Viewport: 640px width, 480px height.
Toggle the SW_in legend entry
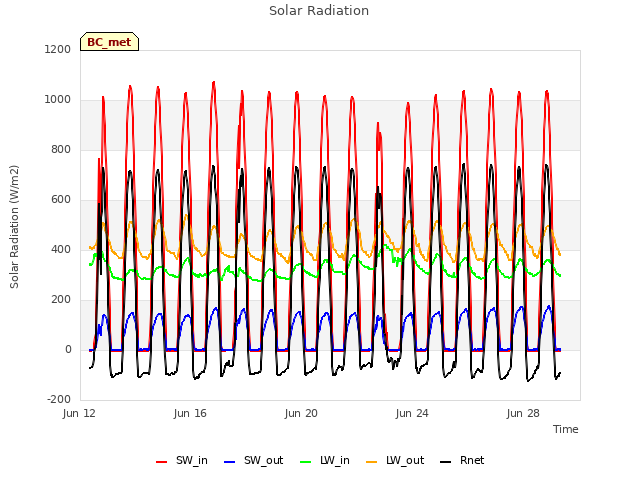tap(182, 460)
